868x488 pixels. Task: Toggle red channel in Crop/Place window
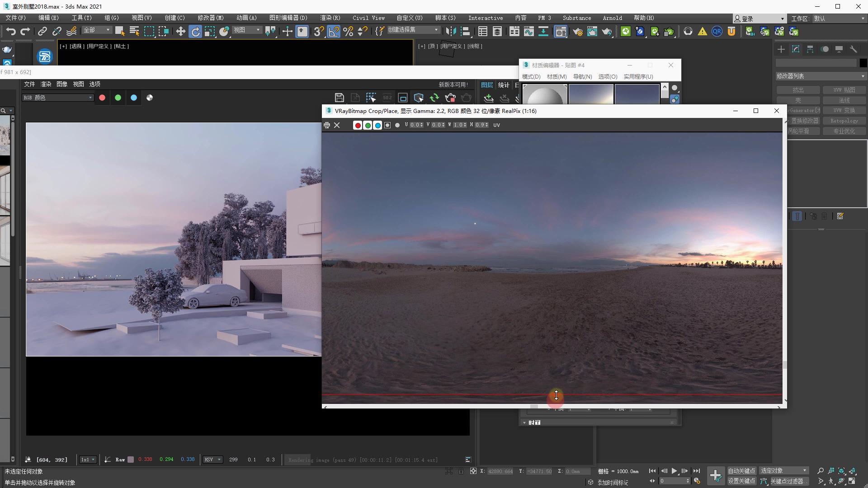pos(358,125)
